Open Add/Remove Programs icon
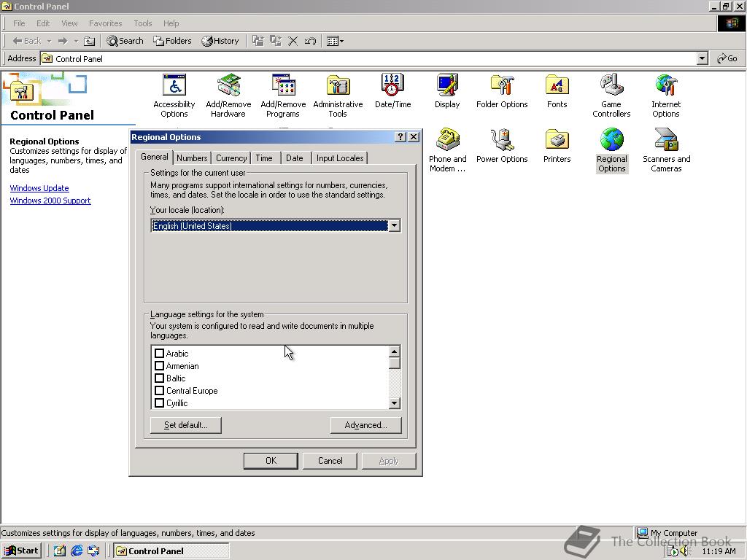This screenshot has height=560, width=747. [283, 96]
